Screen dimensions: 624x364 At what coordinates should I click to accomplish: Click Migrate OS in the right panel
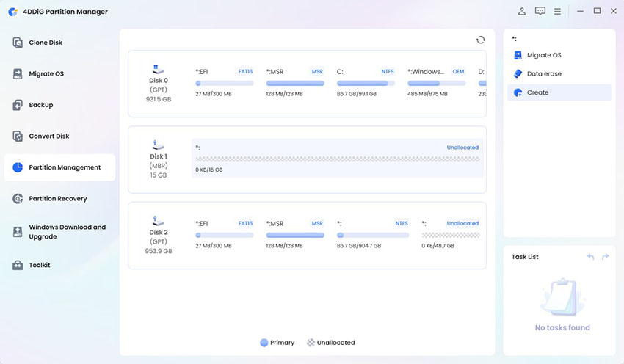pyautogui.click(x=543, y=55)
